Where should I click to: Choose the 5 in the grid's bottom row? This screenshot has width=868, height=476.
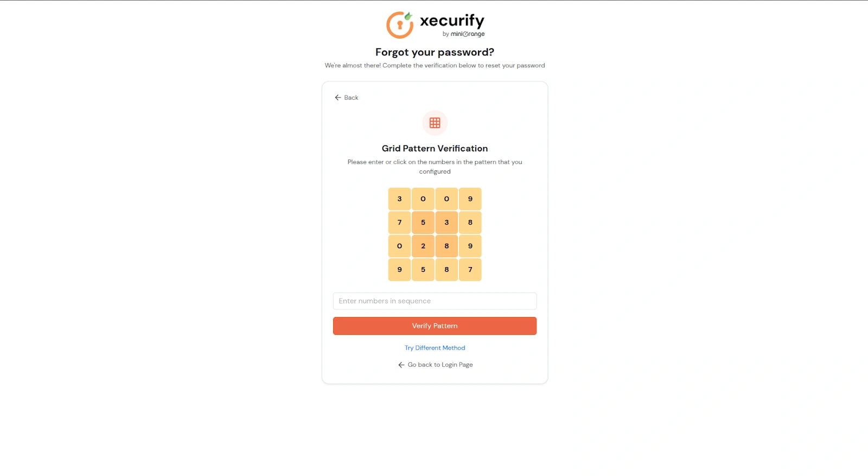tap(423, 270)
